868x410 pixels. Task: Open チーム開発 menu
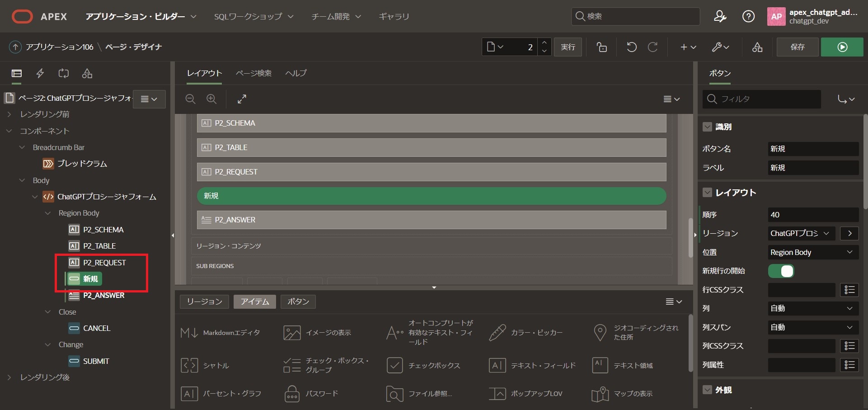pos(336,17)
